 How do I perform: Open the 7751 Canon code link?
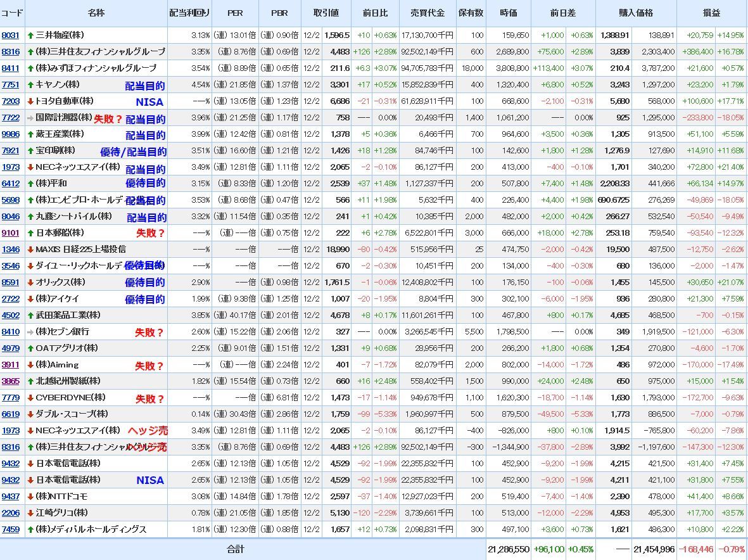11,85
